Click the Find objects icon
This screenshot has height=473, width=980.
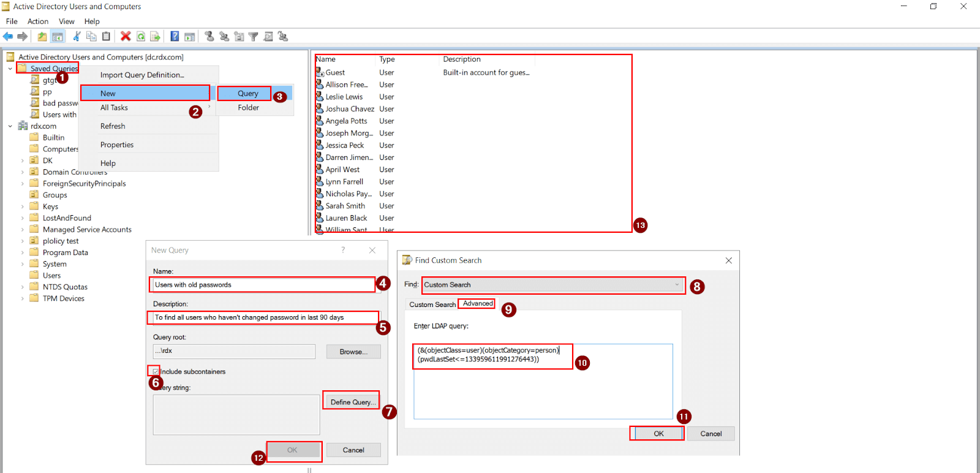[x=268, y=37]
